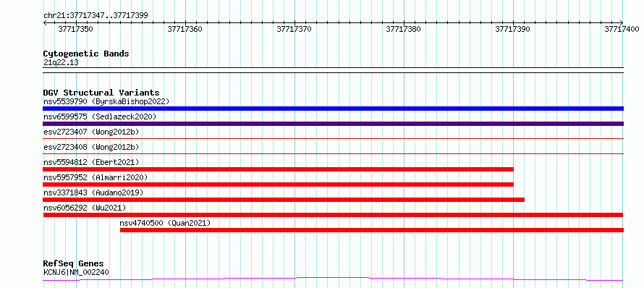
Task: Select the red nsv4740500 Quan2021 bar
Action: click(372, 230)
